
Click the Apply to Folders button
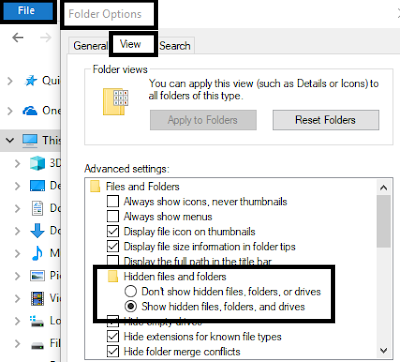click(203, 120)
